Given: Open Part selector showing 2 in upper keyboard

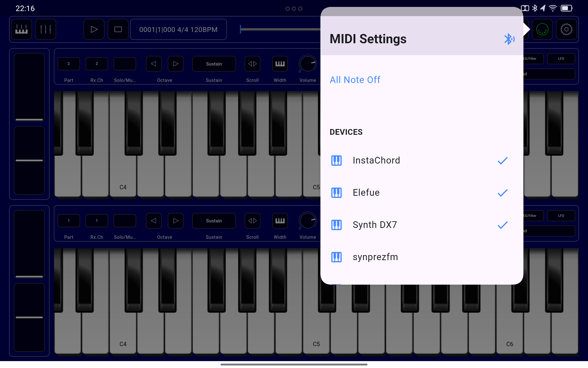Looking at the screenshot, I should (x=69, y=64).
